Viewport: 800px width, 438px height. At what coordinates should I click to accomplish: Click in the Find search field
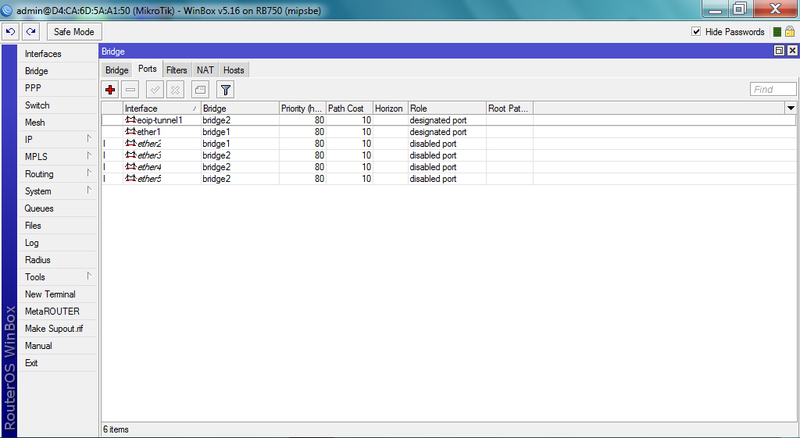[773, 89]
